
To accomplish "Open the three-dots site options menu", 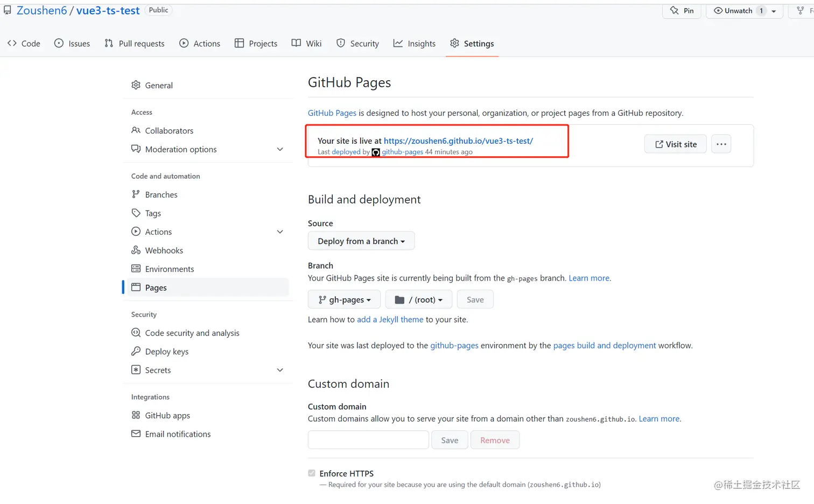I will pyautogui.click(x=721, y=144).
